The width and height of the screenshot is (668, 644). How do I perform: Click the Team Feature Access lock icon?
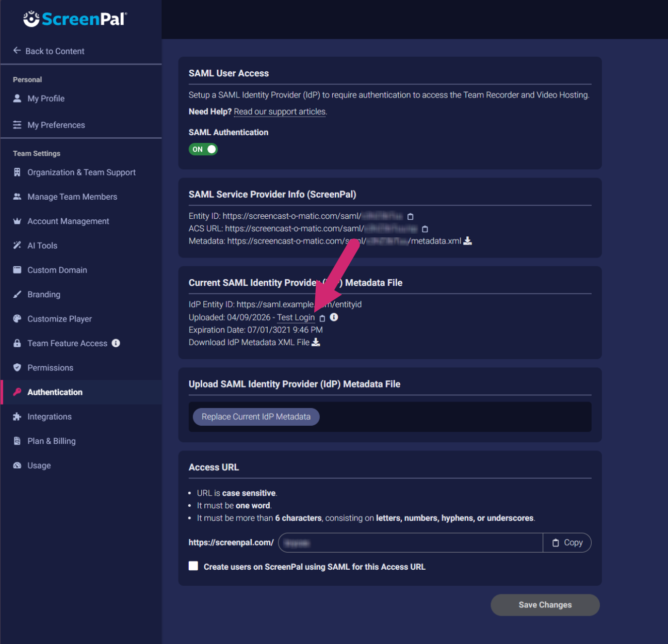17,343
